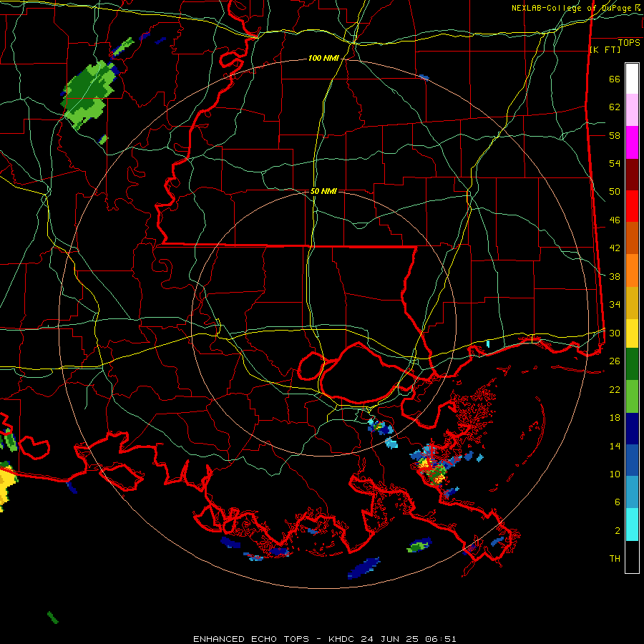
Task: Click the '18' legend value
Action: tap(615, 418)
